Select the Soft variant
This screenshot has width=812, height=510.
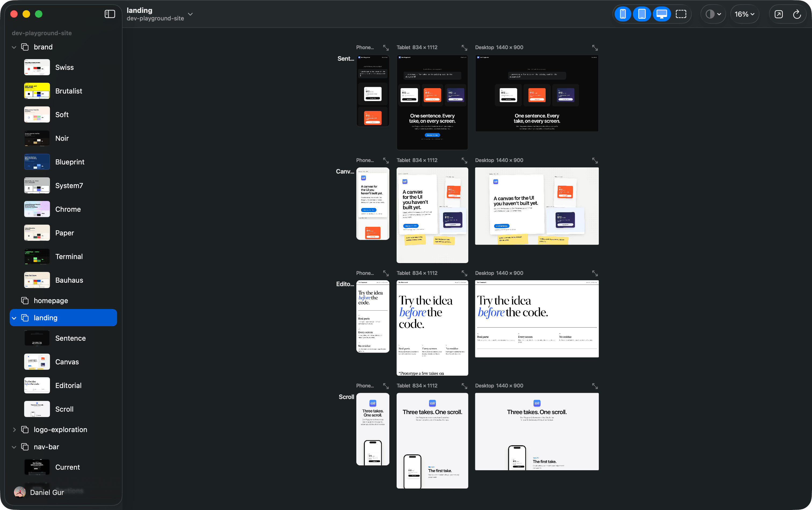click(63, 114)
